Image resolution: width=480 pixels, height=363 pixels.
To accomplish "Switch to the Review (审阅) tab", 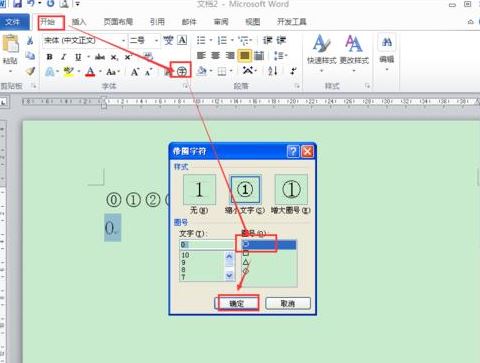I will point(221,22).
